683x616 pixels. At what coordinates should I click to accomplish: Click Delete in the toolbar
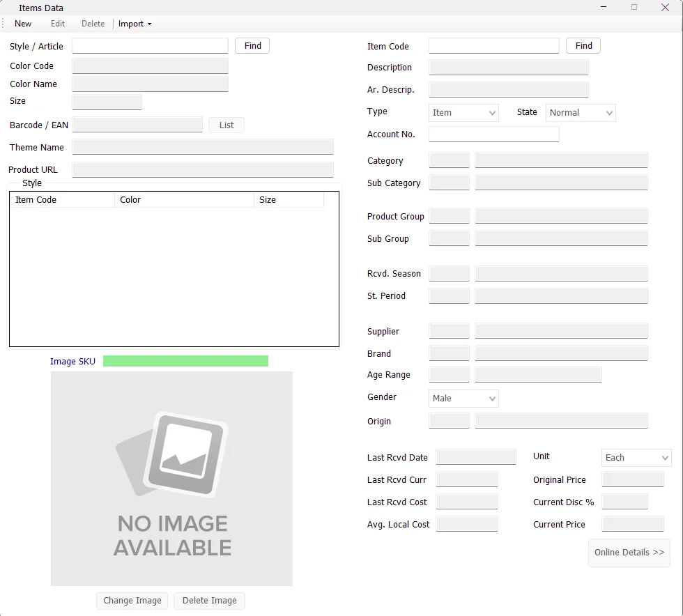click(x=93, y=24)
